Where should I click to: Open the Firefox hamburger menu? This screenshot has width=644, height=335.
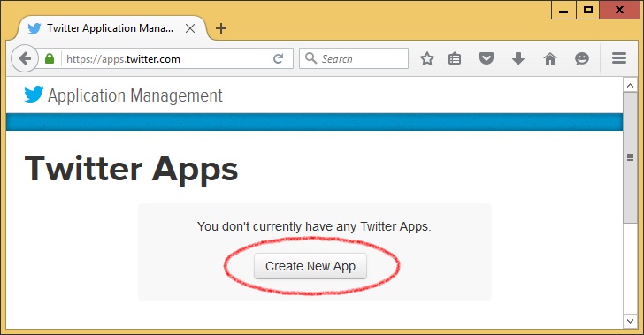619,57
